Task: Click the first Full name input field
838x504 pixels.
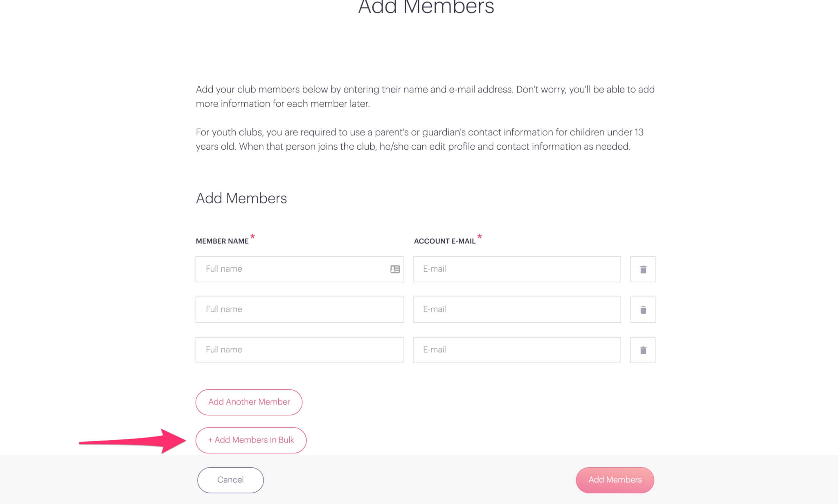Action: (x=286, y=269)
